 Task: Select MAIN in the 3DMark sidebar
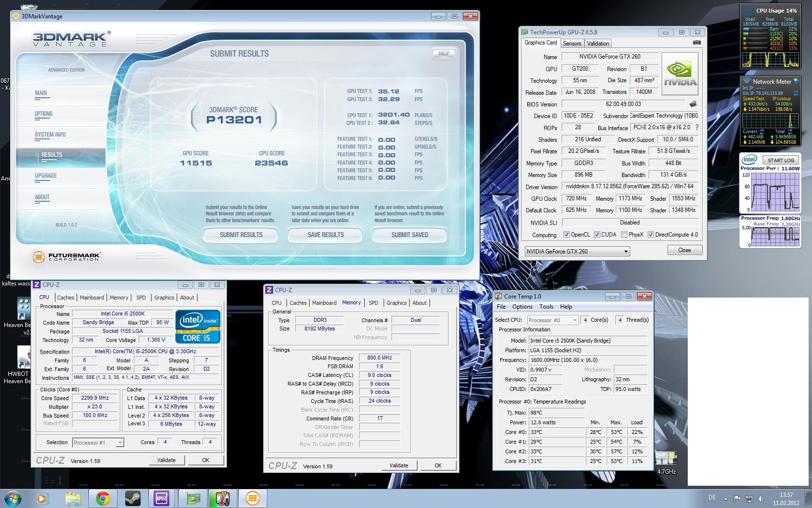coord(41,93)
